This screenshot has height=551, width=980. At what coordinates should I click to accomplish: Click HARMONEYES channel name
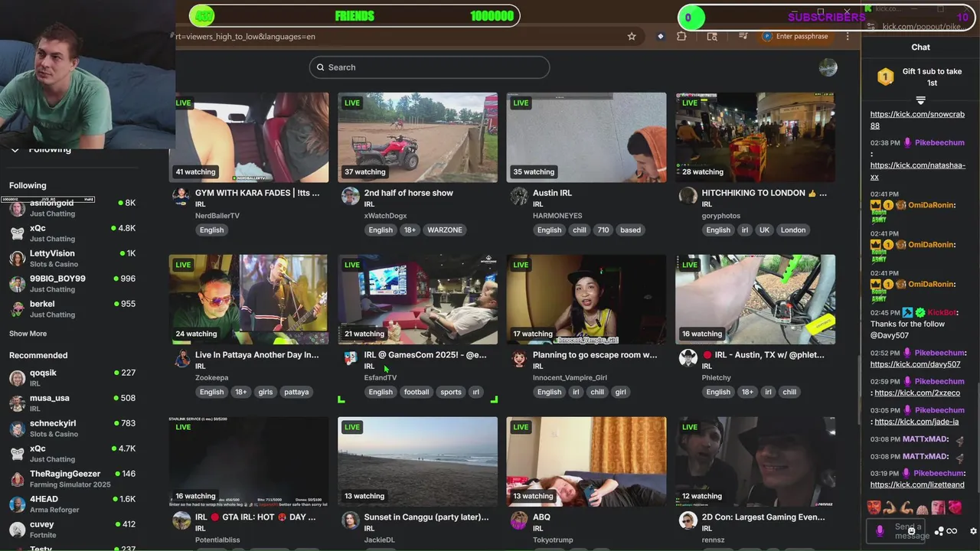(x=557, y=216)
